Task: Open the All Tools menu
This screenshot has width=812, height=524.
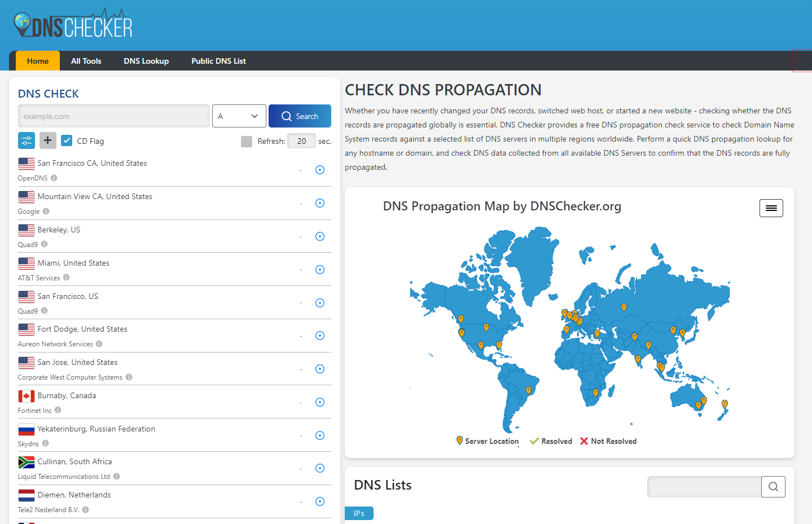Action: coord(86,61)
